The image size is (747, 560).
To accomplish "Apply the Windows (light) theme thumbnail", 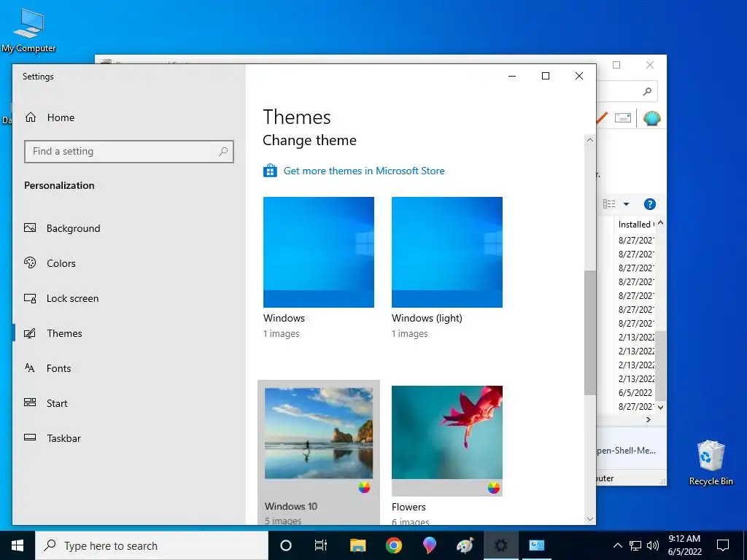I will click(x=447, y=252).
